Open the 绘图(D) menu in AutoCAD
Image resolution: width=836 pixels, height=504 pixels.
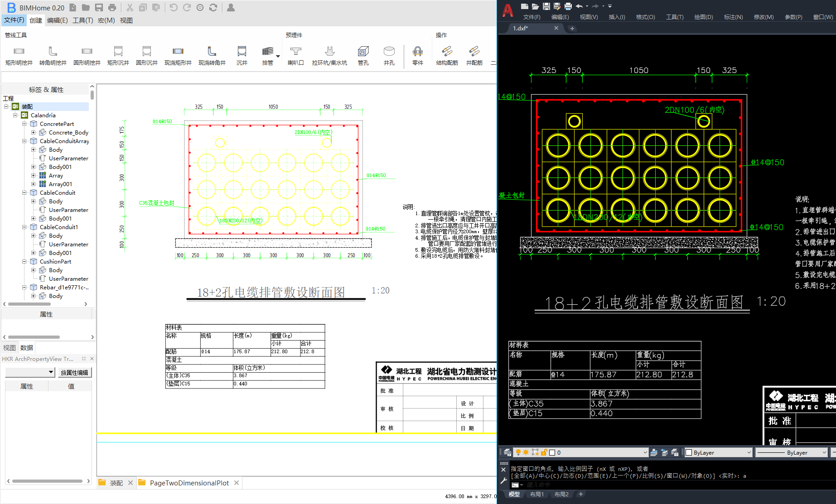click(x=703, y=17)
